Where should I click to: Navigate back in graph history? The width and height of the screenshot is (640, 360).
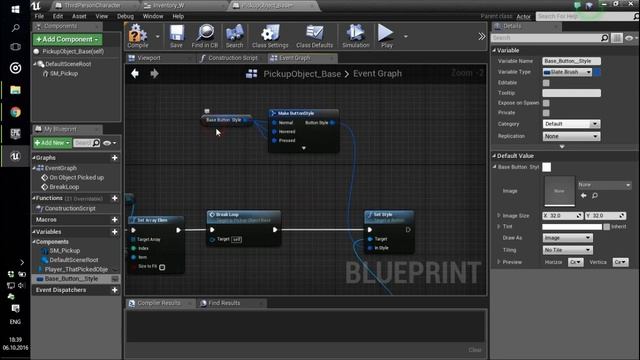[x=135, y=73]
